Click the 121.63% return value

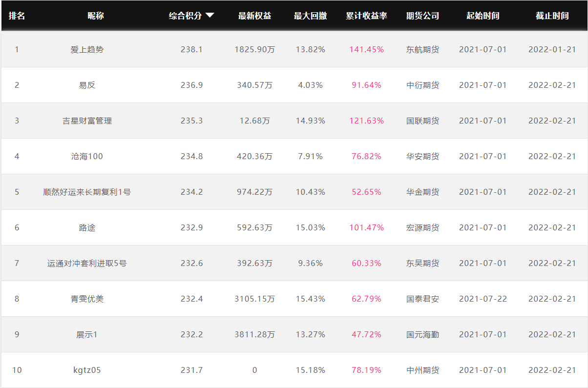point(366,121)
